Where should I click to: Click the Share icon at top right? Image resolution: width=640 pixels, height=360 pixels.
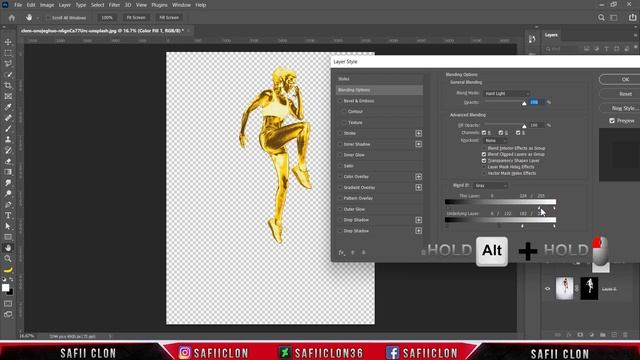click(x=632, y=18)
